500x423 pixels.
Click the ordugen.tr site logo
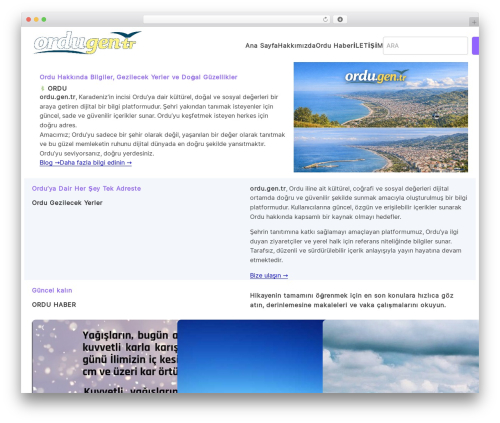[x=87, y=43]
